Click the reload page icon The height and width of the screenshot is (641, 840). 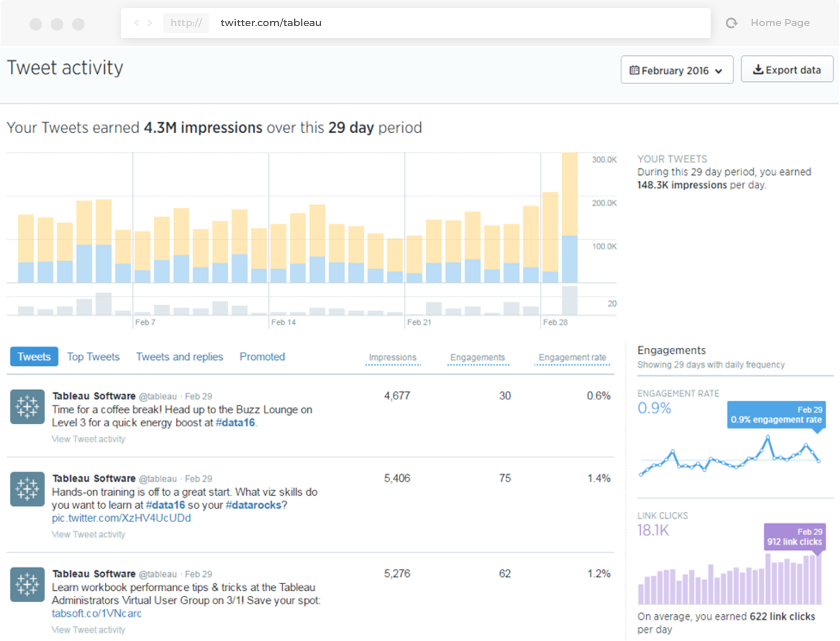731,23
